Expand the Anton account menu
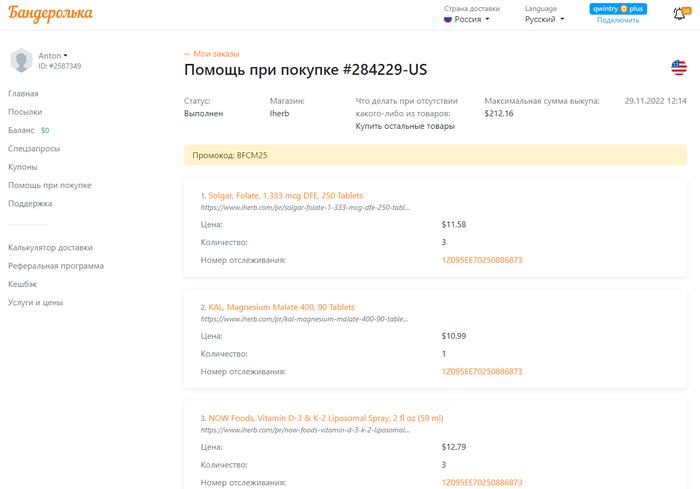Screen dimensions: 700x489 (x=53, y=55)
